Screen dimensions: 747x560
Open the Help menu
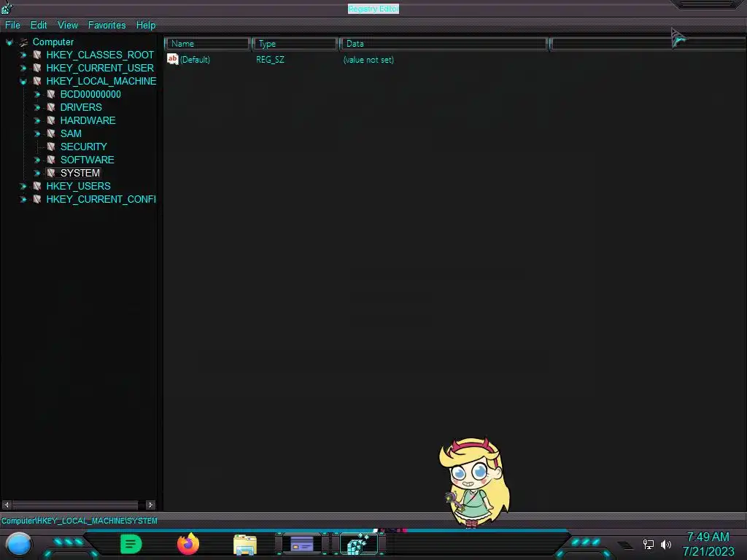[146, 26]
